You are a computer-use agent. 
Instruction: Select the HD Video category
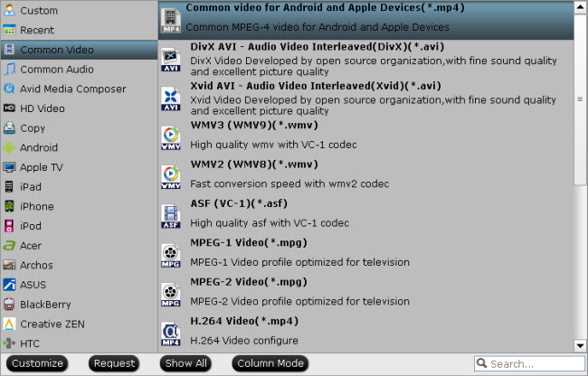[x=79, y=108]
